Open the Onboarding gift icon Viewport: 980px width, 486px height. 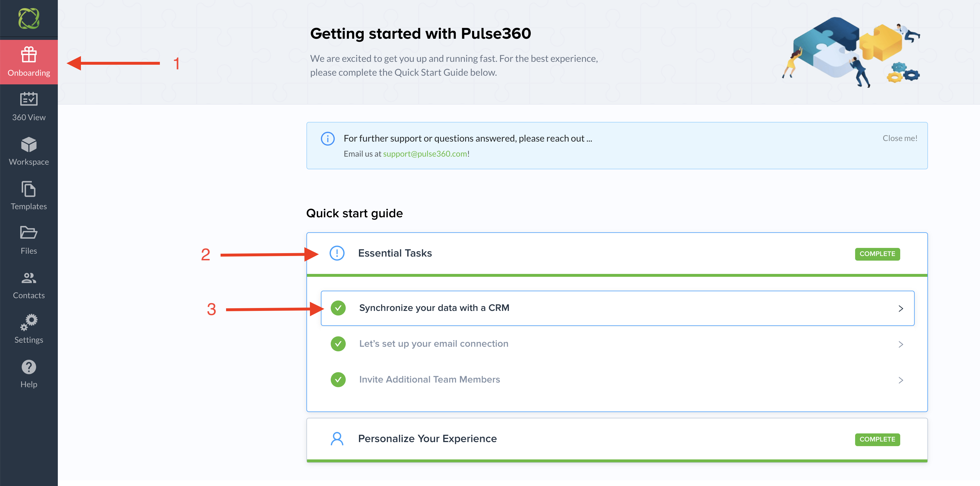click(x=29, y=55)
